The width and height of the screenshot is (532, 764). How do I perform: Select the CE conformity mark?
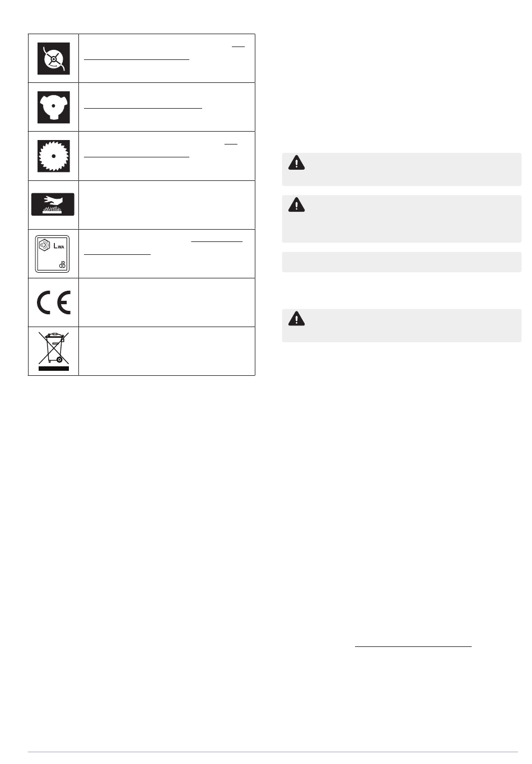point(54,303)
